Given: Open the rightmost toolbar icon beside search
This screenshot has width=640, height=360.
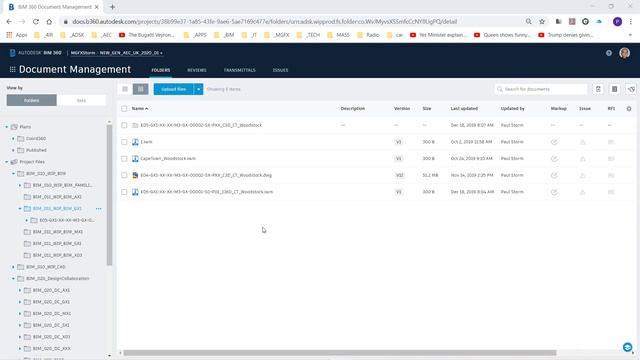Looking at the screenshot, I should coord(631,89).
